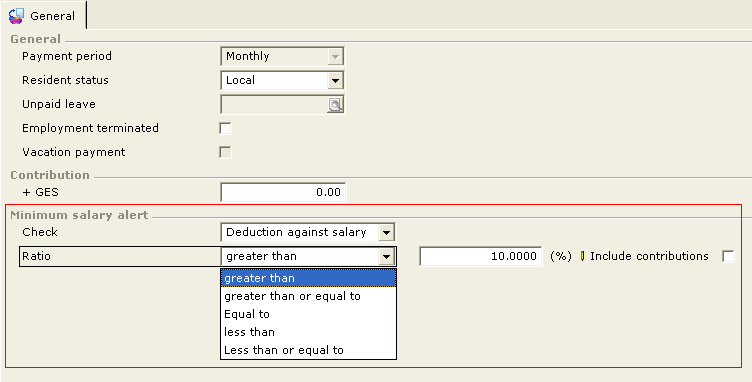
Task: Click the General tab icon
Action: pyautogui.click(x=16, y=16)
